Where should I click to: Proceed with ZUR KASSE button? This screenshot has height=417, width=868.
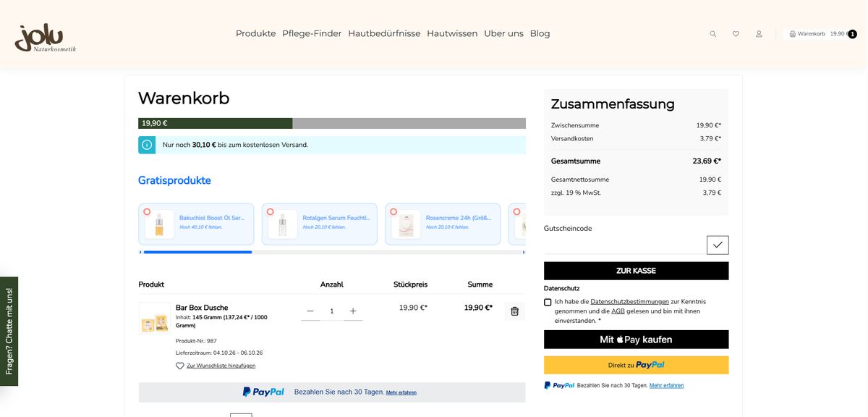[x=637, y=271]
